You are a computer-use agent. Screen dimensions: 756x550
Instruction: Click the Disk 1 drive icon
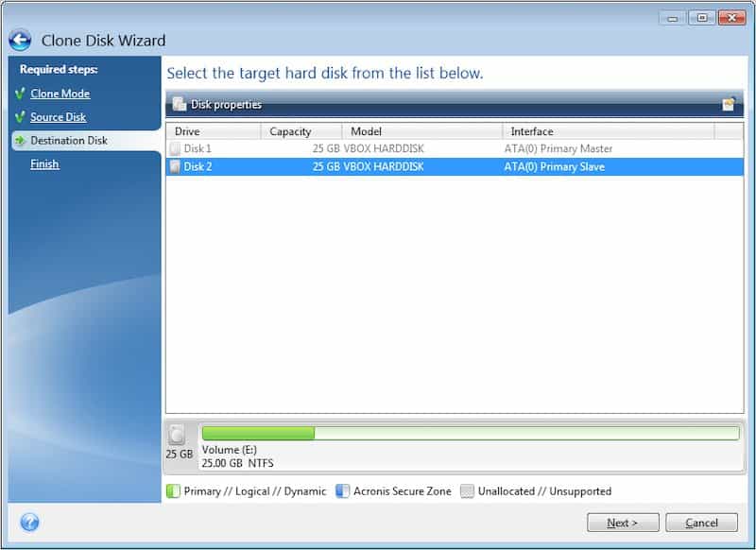point(175,148)
